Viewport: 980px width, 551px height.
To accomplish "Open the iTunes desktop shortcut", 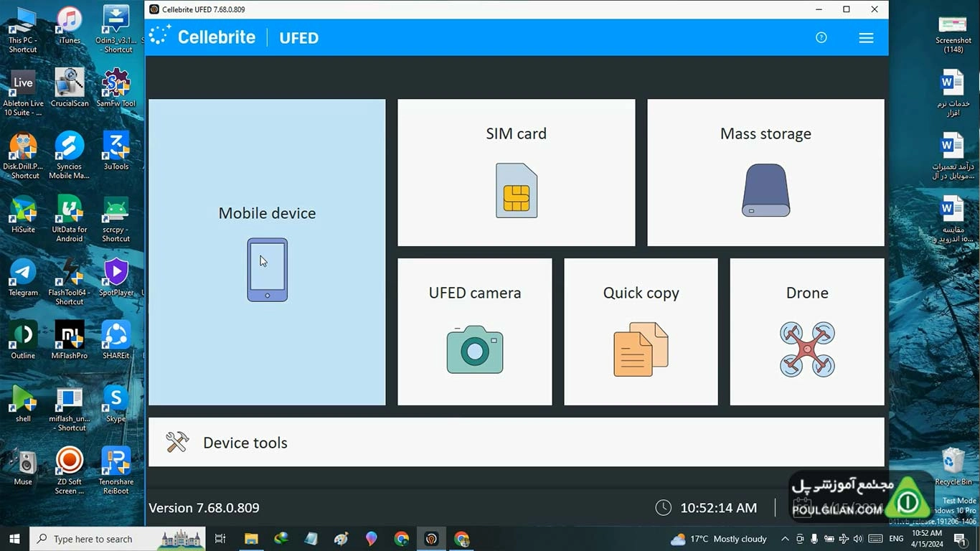I will click(70, 27).
